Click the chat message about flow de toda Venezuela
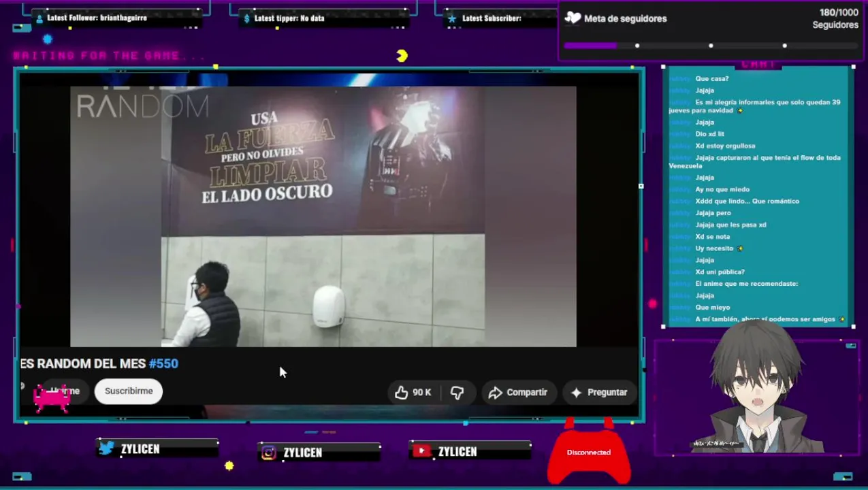Image resolution: width=868 pixels, height=490 pixels. (754, 161)
